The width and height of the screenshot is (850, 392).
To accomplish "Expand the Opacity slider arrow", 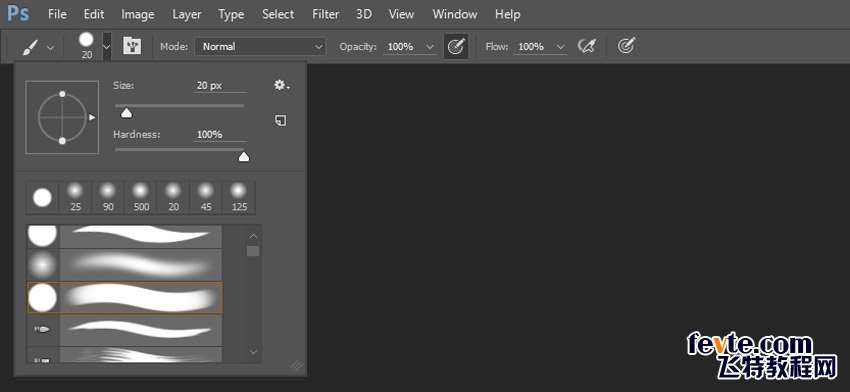I will click(x=430, y=47).
